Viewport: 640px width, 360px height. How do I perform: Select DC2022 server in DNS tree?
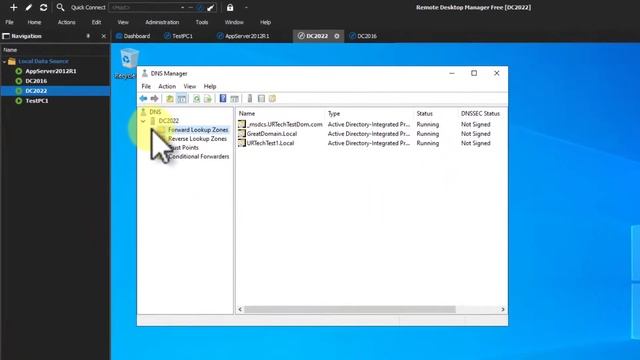(169, 120)
